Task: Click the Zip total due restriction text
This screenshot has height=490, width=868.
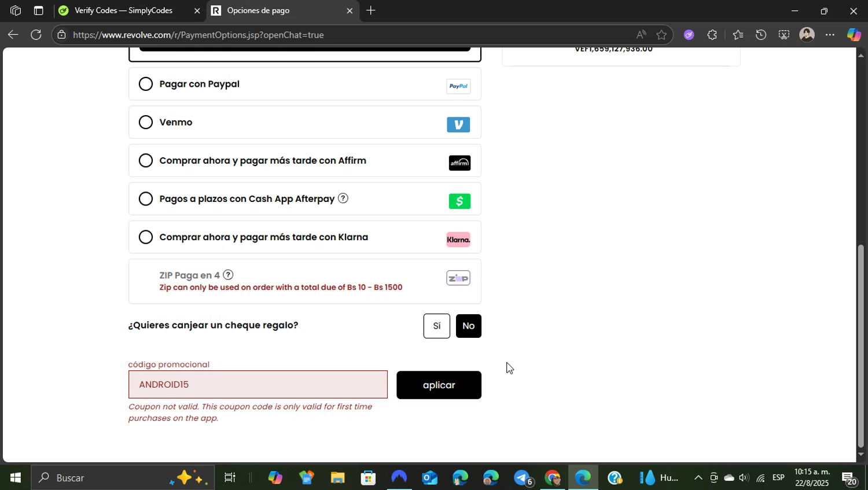Action: 281,288
